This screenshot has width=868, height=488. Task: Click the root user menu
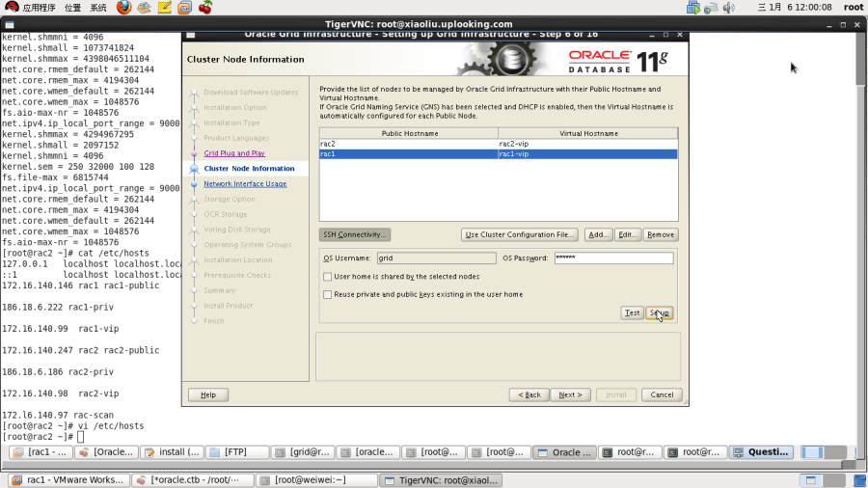pos(854,7)
